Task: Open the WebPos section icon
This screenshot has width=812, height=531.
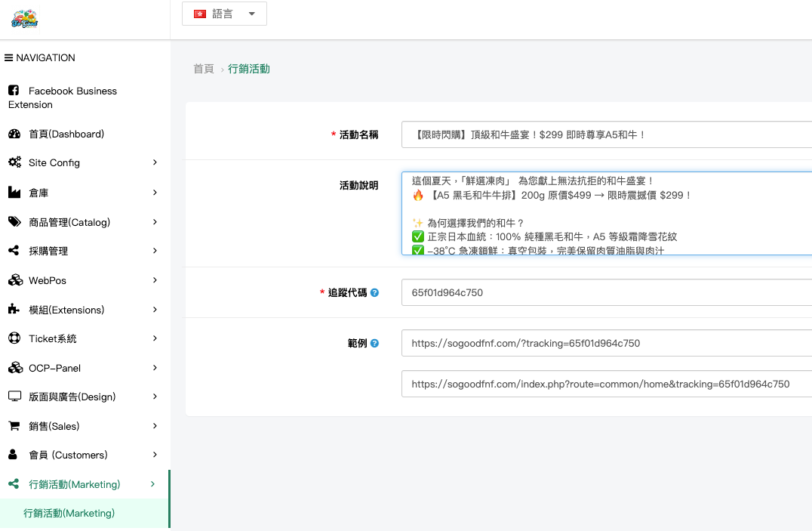Action: (x=16, y=279)
